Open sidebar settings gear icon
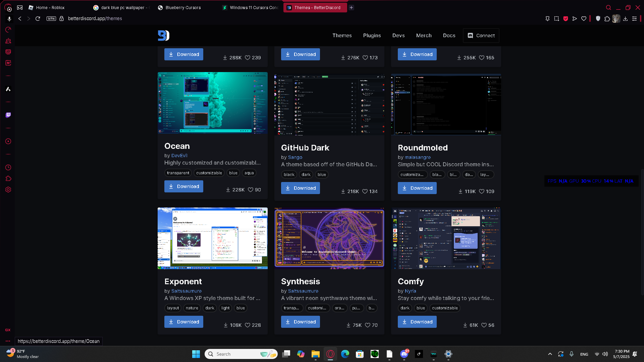This screenshot has height=362, width=644. pos(8,190)
